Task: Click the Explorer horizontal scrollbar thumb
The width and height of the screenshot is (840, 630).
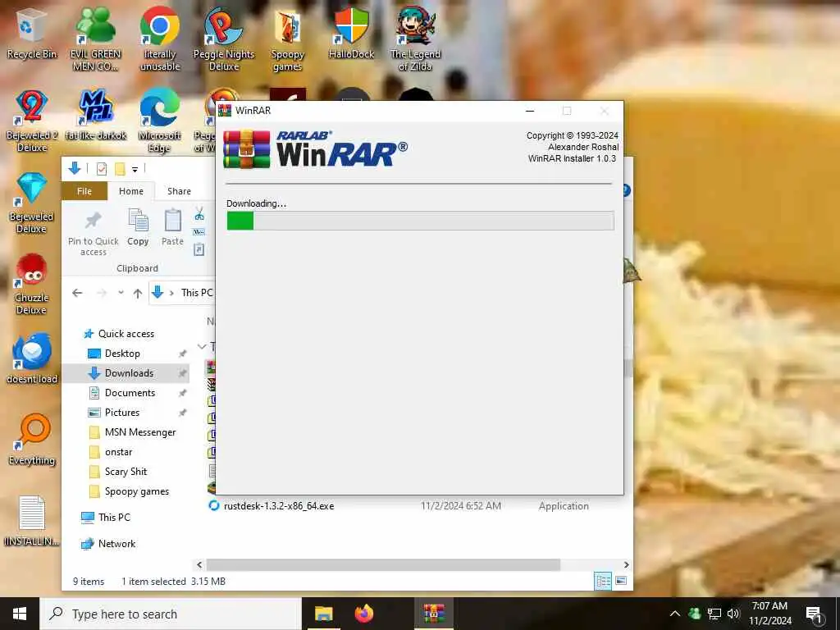Action: pyautogui.click(x=383, y=564)
